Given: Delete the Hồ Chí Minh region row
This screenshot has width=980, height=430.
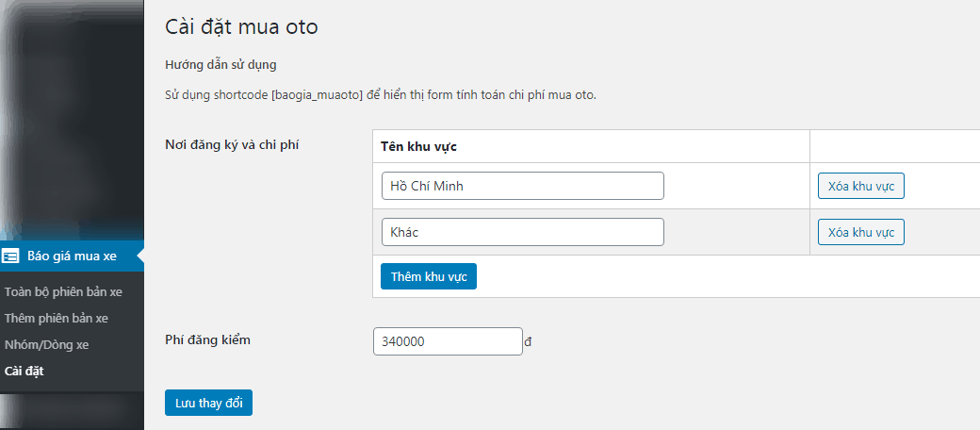Looking at the screenshot, I should (x=860, y=186).
